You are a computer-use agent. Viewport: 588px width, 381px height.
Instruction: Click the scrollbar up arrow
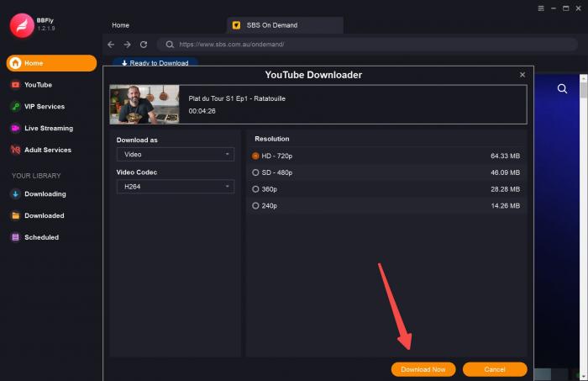(584, 78)
